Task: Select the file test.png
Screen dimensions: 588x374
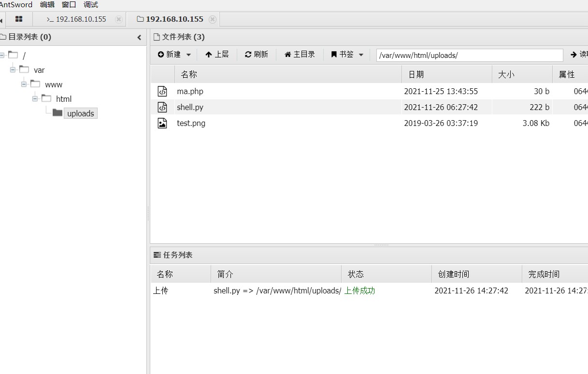Action: tap(191, 123)
